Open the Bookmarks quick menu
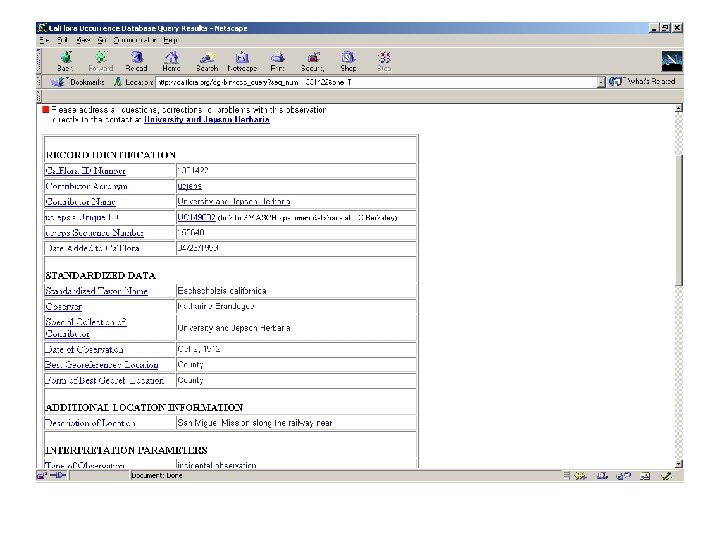 78,82
